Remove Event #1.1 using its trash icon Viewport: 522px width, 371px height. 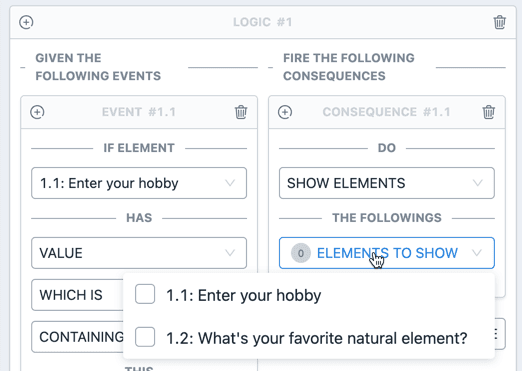click(x=241, y=112)
